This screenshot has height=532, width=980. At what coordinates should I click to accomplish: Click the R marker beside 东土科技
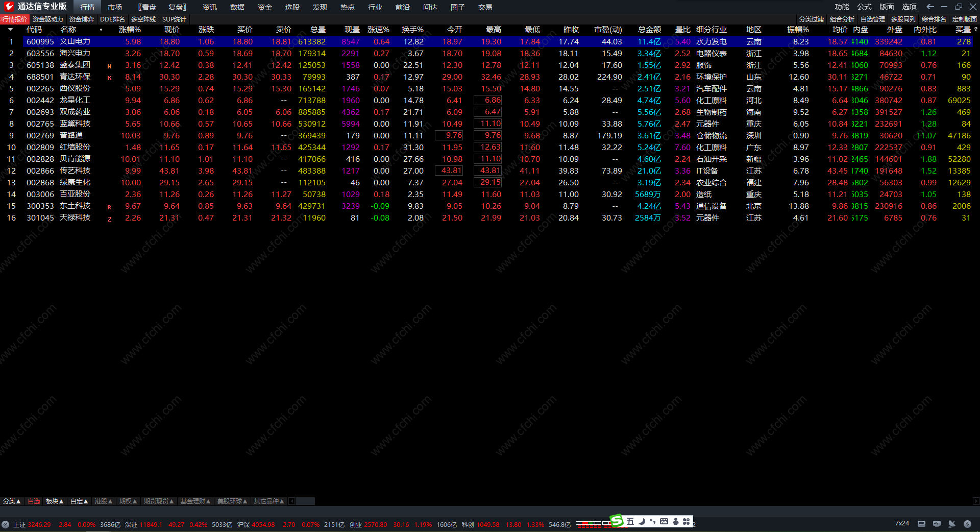pos(109,207)
